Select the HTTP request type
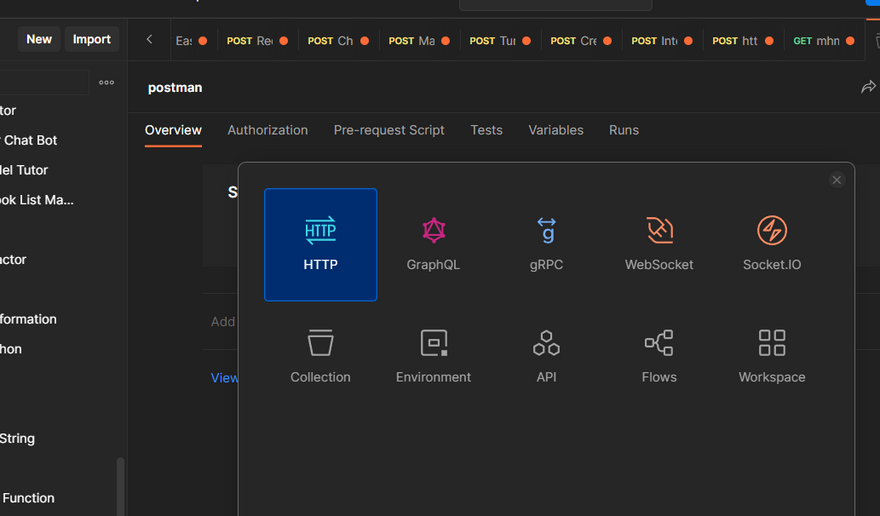The width and height of the screenshot is (880, 516). 320,244
